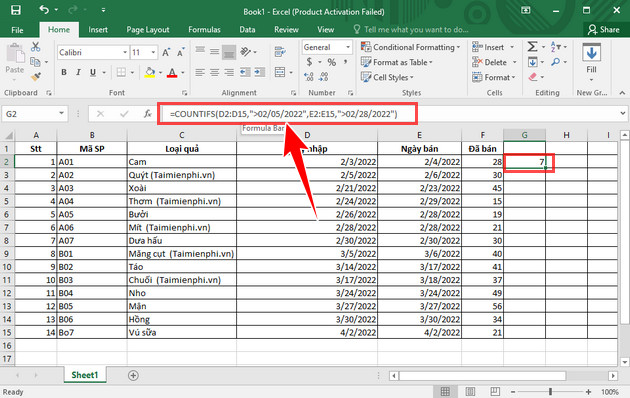Click the AutoSum sigma icon
The width and height of the screenshot is (630, 398).
(x=532, y=47)
